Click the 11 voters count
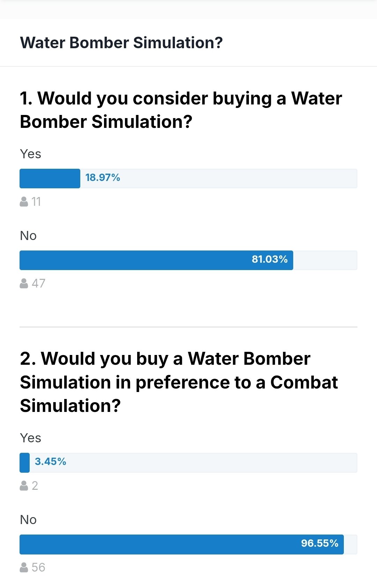This screenshot has width=377, height=588. pyautogui.click(x=36, y=202)
